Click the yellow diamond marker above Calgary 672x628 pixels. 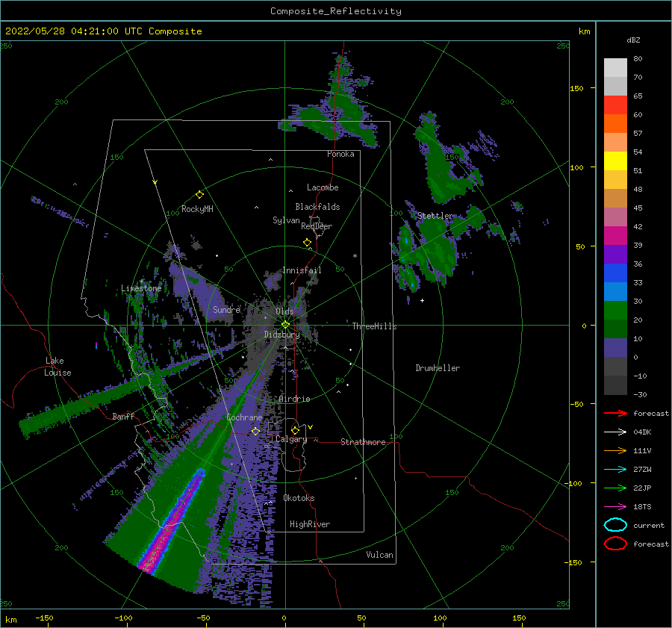coord(295,430)
